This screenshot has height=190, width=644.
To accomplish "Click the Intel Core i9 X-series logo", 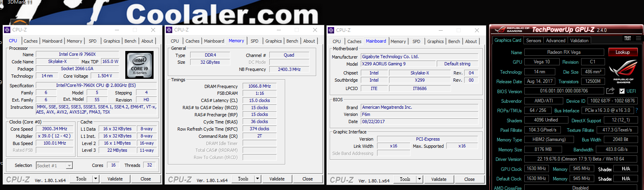I will tap(139, 65).
